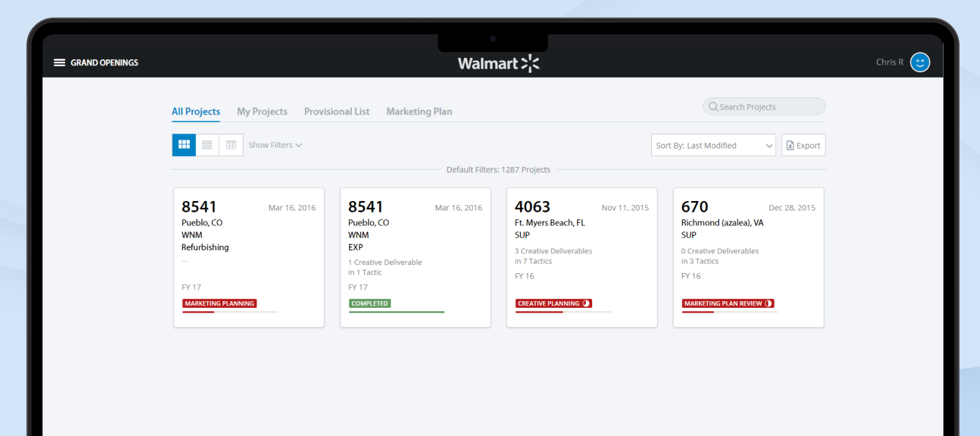Expand Show Filters options
This screenshot has width=980, height=436.
click(275, 145)
